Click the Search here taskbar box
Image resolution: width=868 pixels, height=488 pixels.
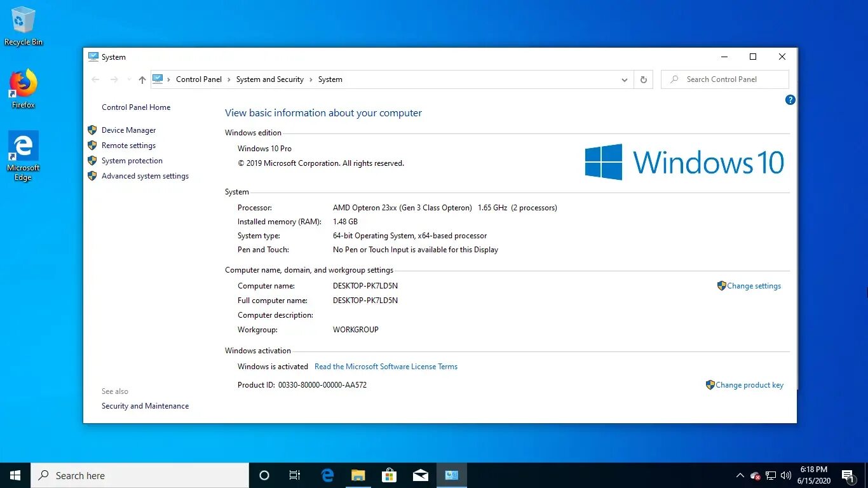(x=140, y=475)
